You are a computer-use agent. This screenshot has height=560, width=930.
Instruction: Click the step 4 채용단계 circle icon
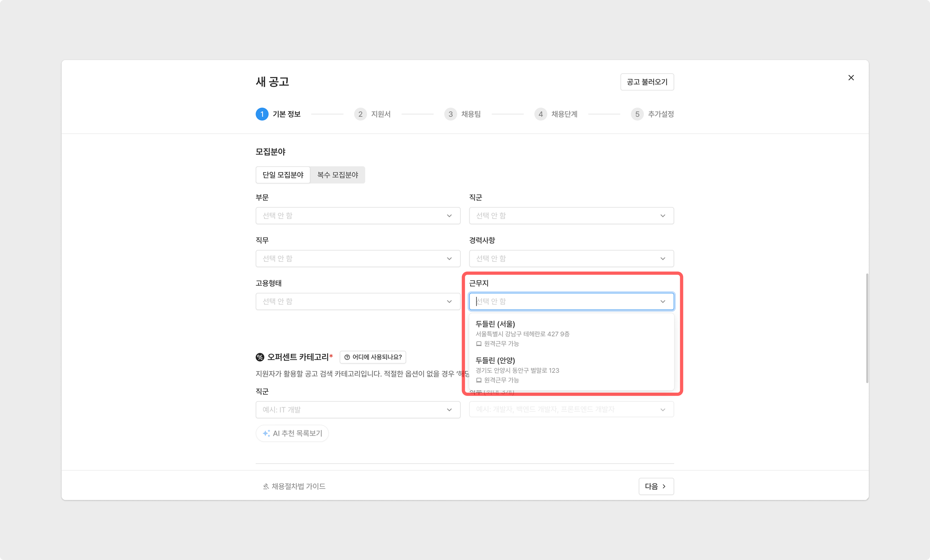[x=541, y=114]
